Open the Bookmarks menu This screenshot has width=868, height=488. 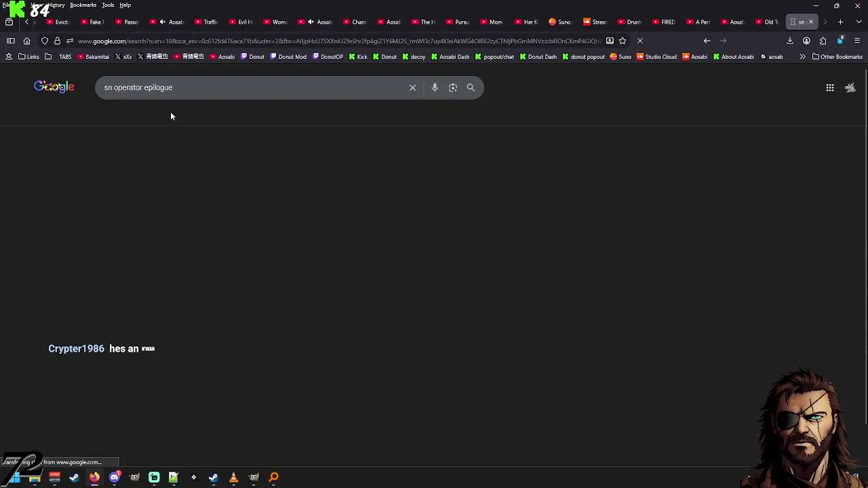(83, 5)
